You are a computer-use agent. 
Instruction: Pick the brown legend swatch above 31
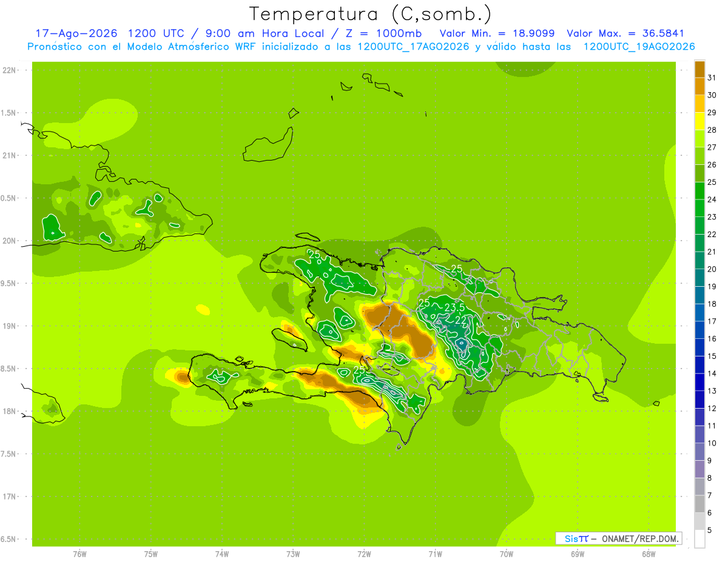click(x=699, y=69)
